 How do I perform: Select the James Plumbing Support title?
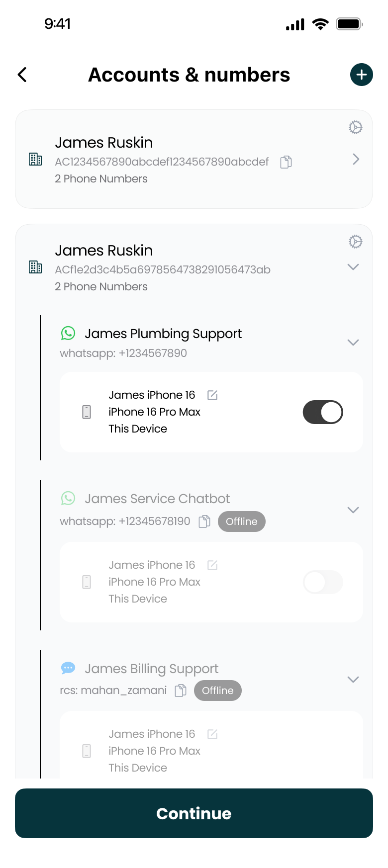(x=164, y=333)
